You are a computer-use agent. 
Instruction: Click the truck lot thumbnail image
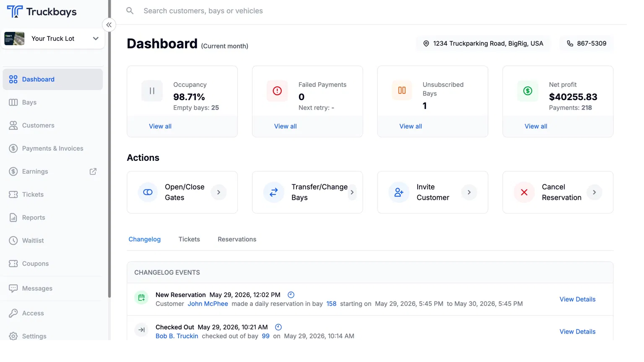pos(14,39)
